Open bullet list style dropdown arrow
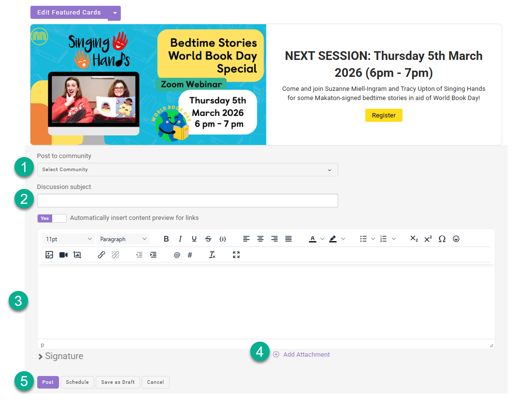The width and height of the screenshot is (532, 405). 373,239
